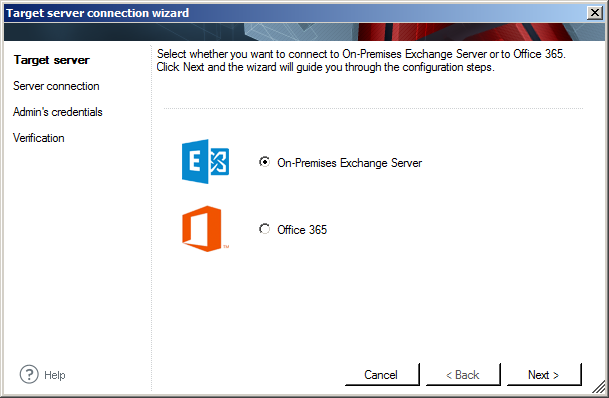Viewport: 609px width, 398px height.
Task: Click the instruction text about Exchange or Office 365
Action: point(361,61)
